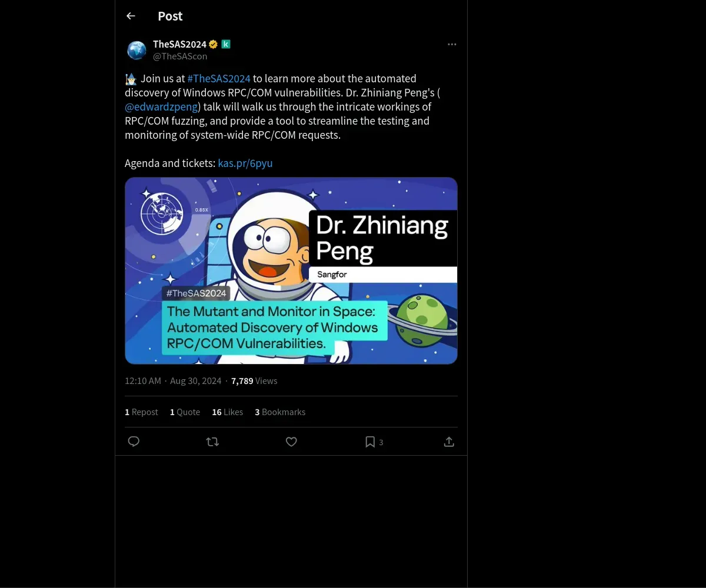706x588 pixels.
Task: Like the post with heart icon
Action: point(291,442)
